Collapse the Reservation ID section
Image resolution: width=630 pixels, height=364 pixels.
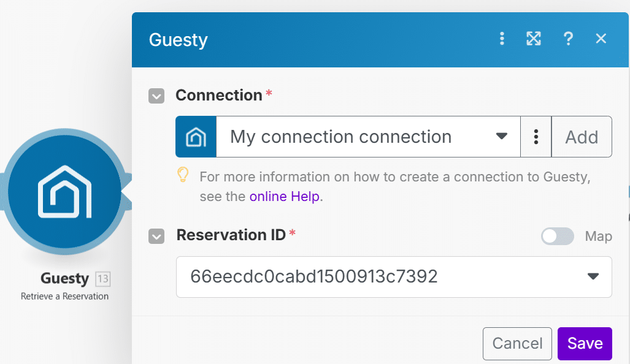click(156, 236)
